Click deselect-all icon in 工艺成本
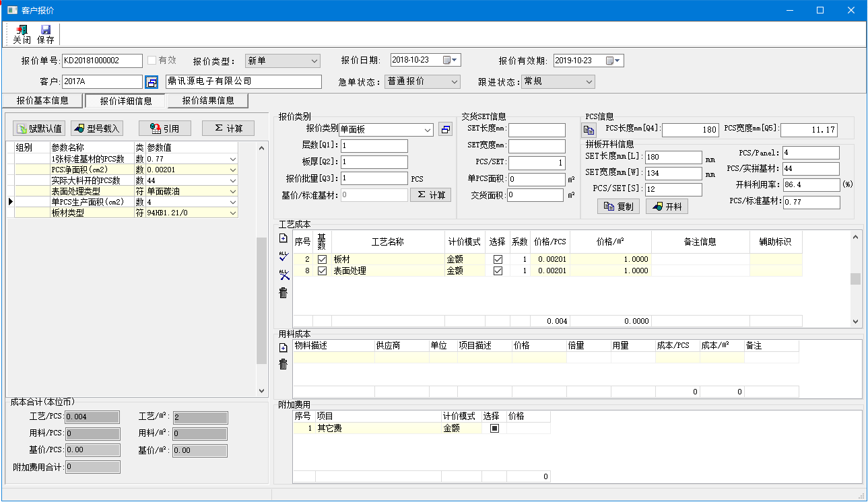This screenshot has height=502, width=868. [x=283, y=274]
